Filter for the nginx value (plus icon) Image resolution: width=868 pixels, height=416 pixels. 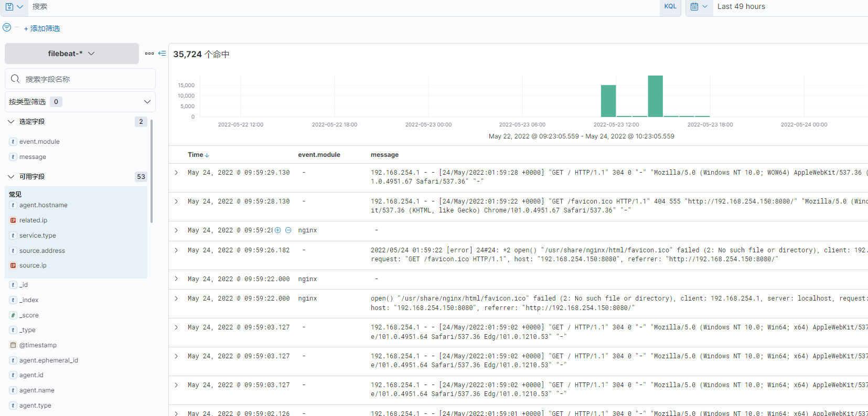(278, 230)
